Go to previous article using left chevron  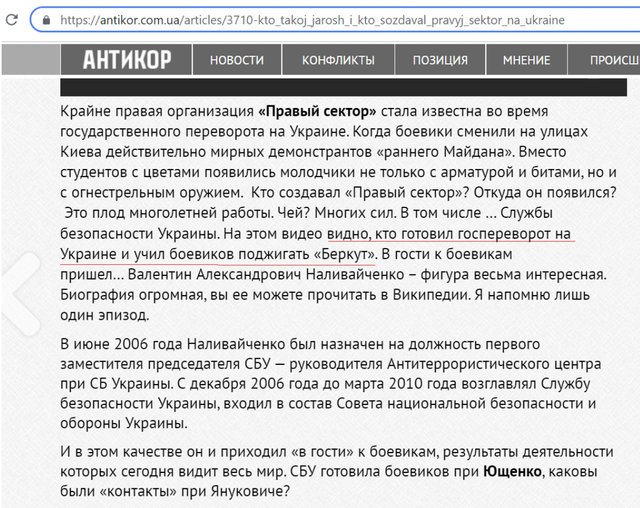[x=20, y=288]
